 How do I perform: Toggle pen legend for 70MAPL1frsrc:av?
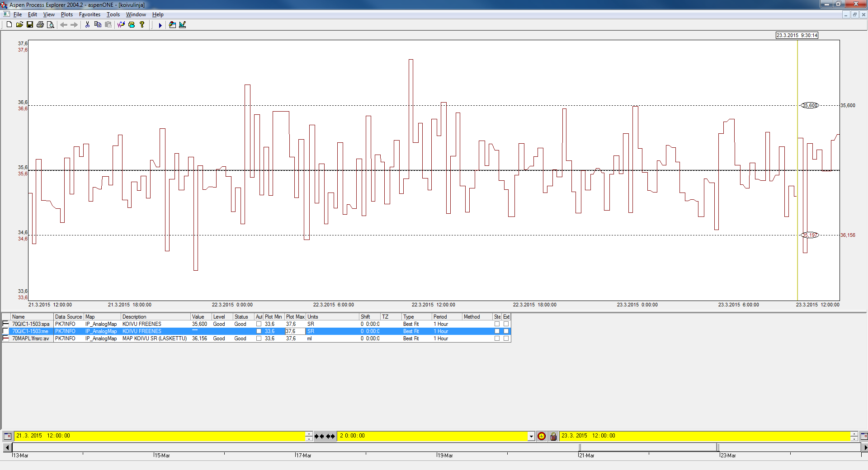pos(5,338)
